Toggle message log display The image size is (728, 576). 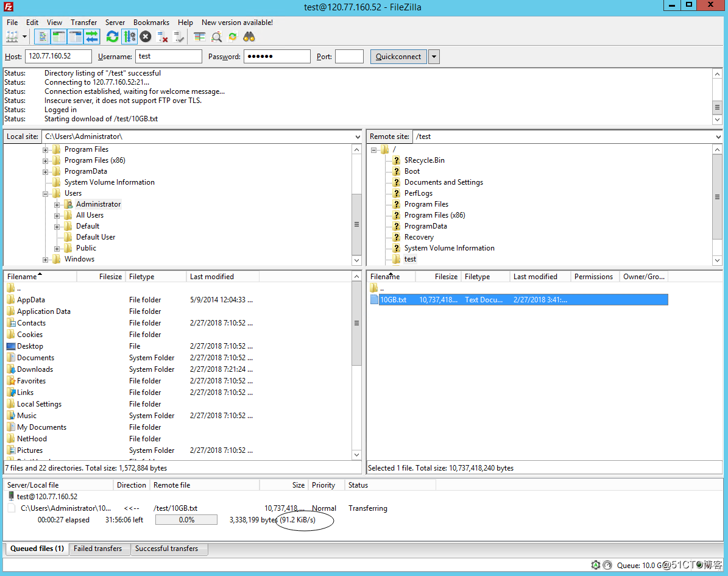click(42, 37)
